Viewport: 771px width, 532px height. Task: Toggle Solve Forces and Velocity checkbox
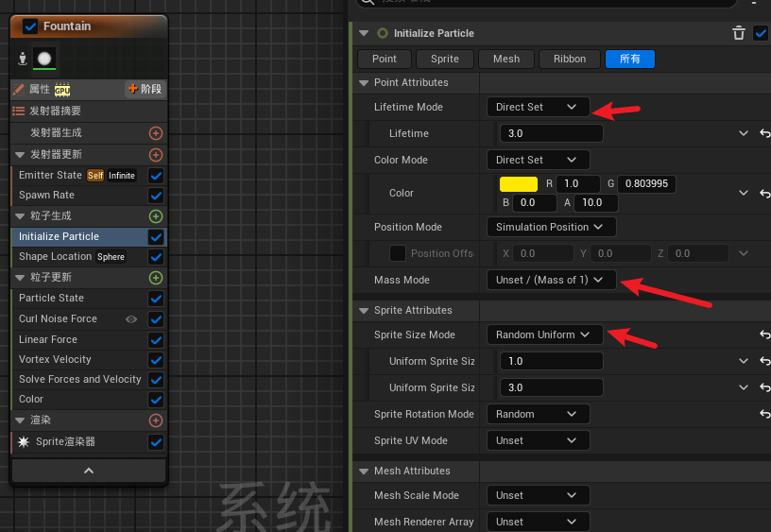coord(156,380)
